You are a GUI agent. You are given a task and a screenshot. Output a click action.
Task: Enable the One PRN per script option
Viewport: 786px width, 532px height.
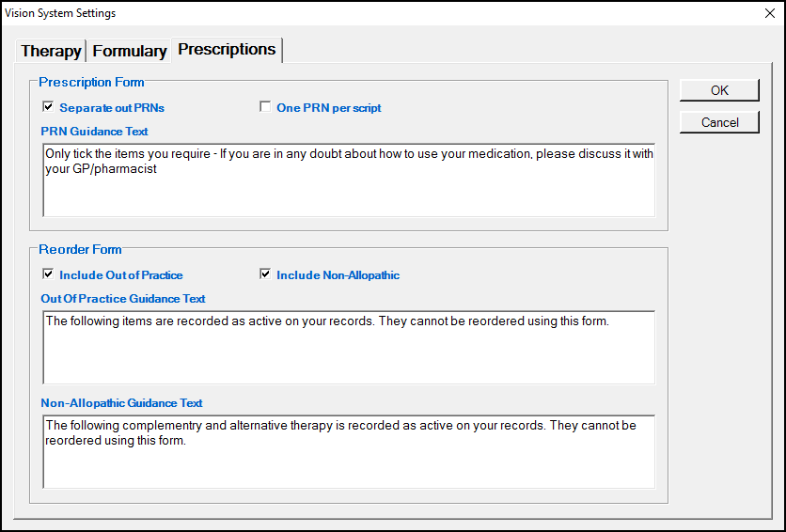[x=265, y=107]
